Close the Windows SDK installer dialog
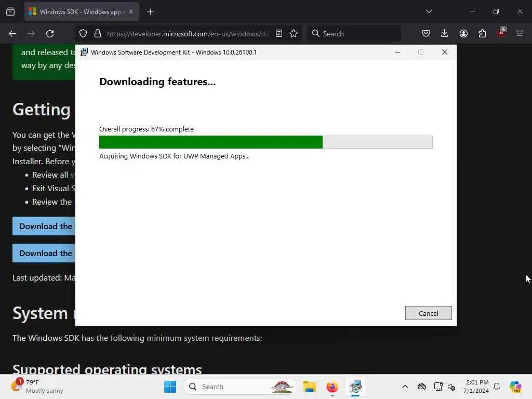The image size is (532, 399). 445,52
